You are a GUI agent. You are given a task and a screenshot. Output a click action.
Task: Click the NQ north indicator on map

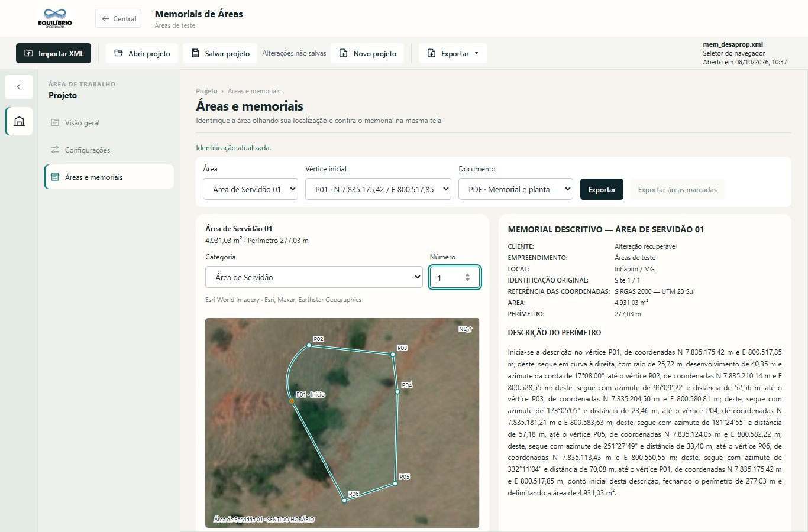click(x=466, y=329)
